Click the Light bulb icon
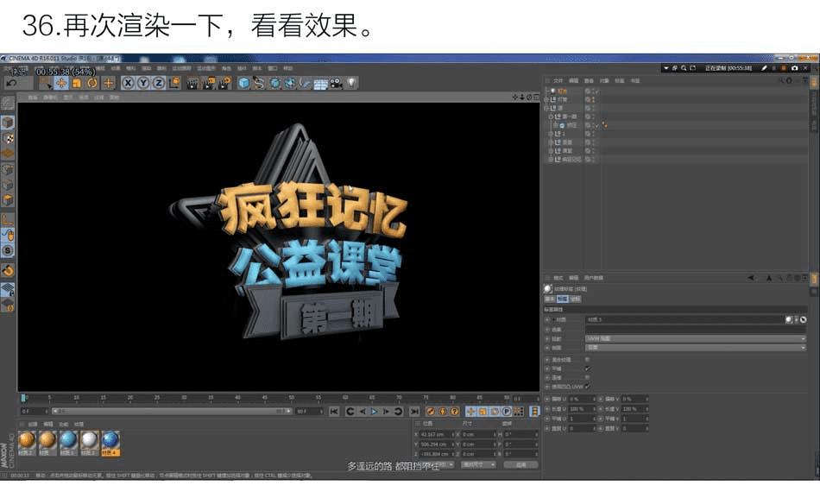 point(351,83)
